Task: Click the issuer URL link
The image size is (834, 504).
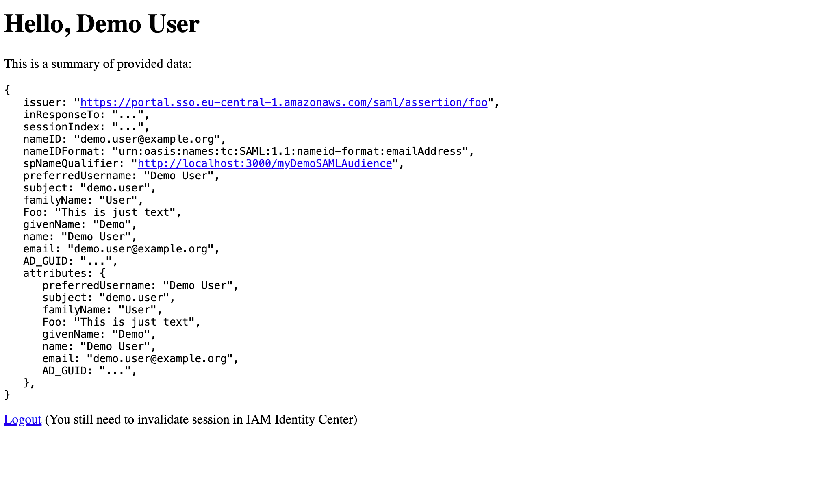Action: pos(283,102)
